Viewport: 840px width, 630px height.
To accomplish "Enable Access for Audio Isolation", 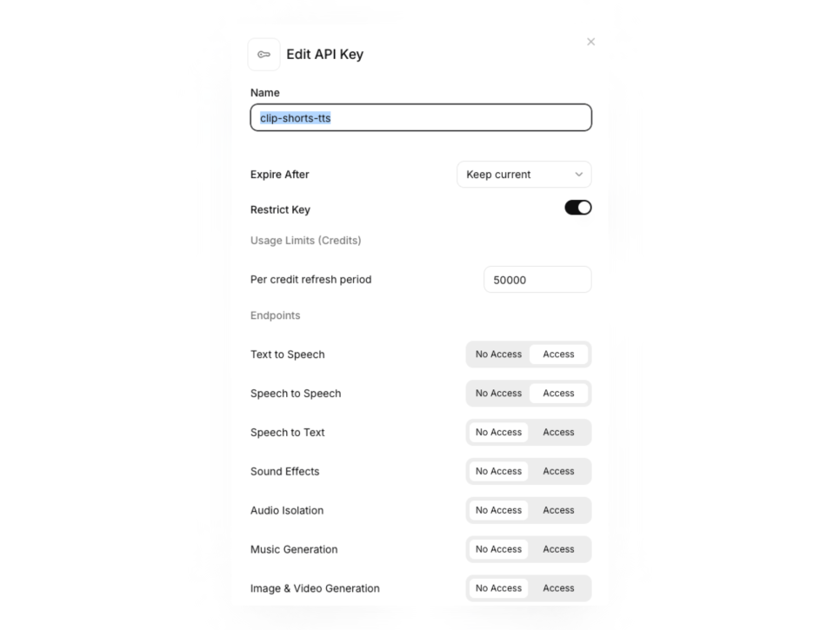I will click(558, 511).
